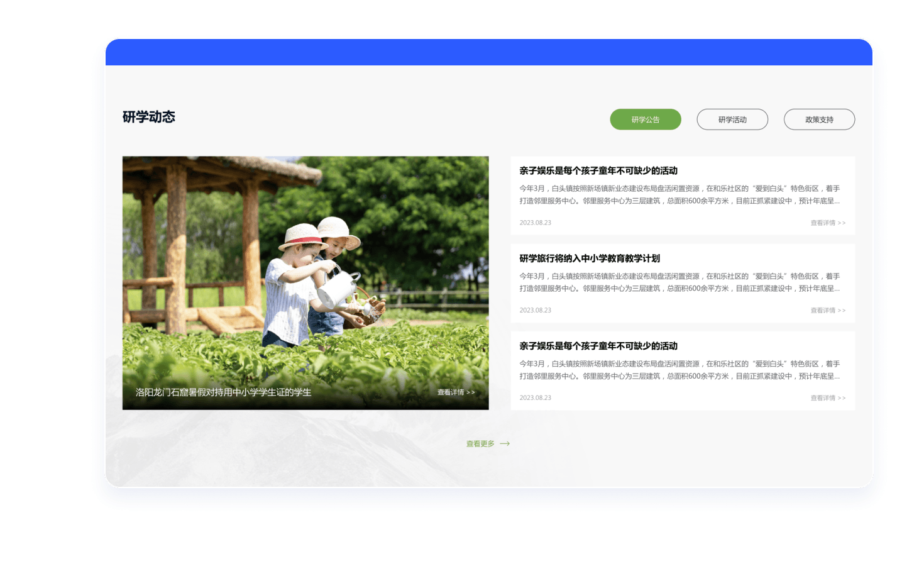
Task: Click 查看详情 >> on the photo banner
Action: click(x=456, y=392)
